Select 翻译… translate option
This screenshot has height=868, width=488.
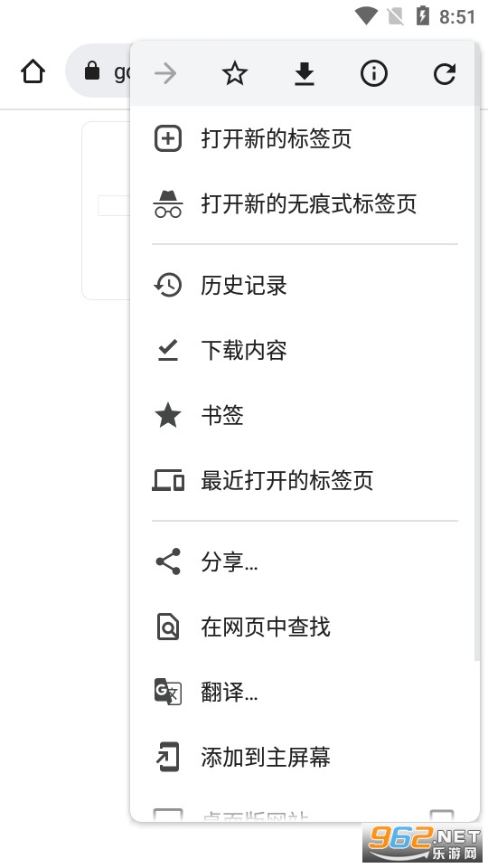[x=305, y=692]
